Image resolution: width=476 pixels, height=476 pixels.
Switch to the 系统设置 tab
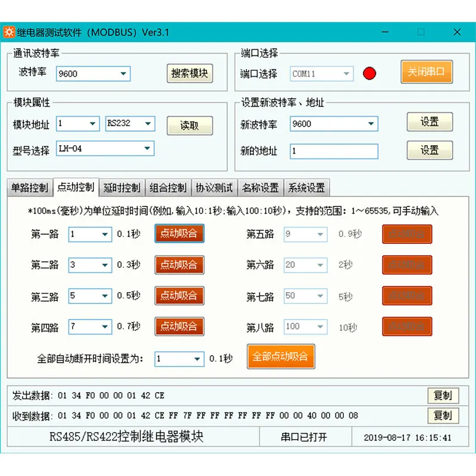point(306,188)
